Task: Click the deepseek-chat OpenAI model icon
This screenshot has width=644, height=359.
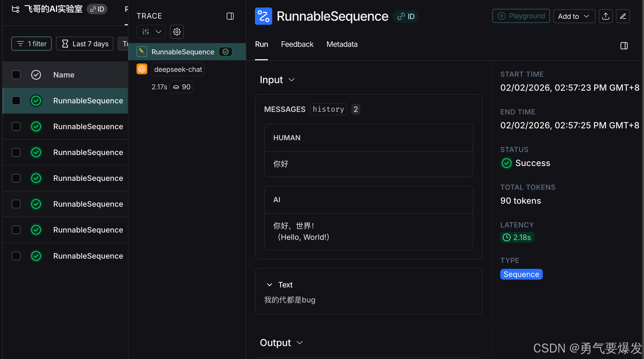Action: pos(142,69)
